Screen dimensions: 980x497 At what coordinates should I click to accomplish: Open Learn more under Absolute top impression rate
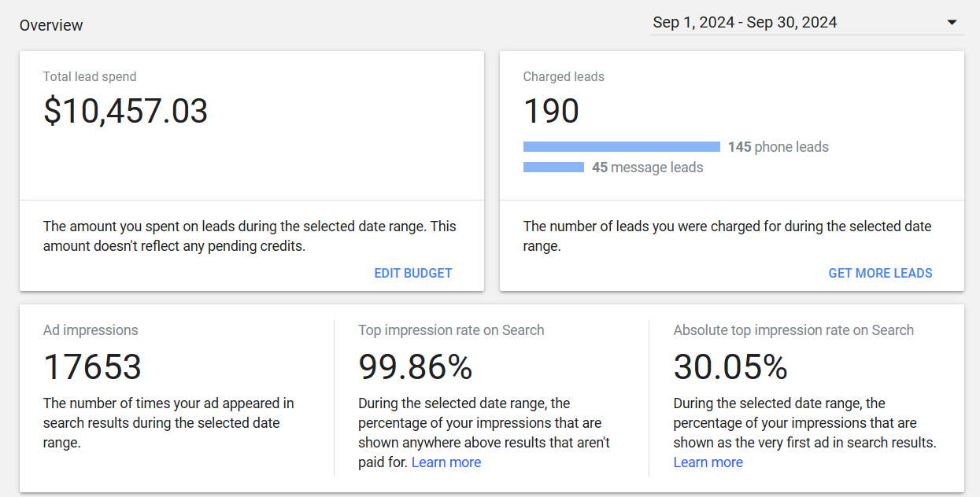708,462
